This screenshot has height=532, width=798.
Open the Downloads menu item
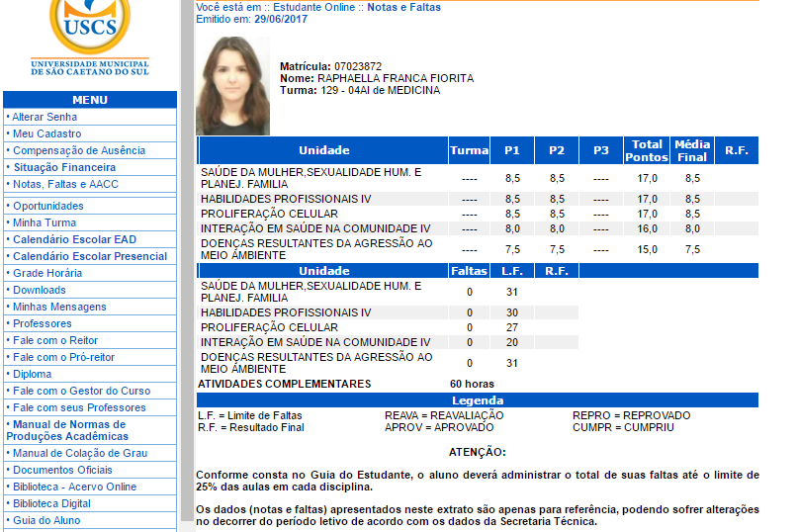coord(40,290)
